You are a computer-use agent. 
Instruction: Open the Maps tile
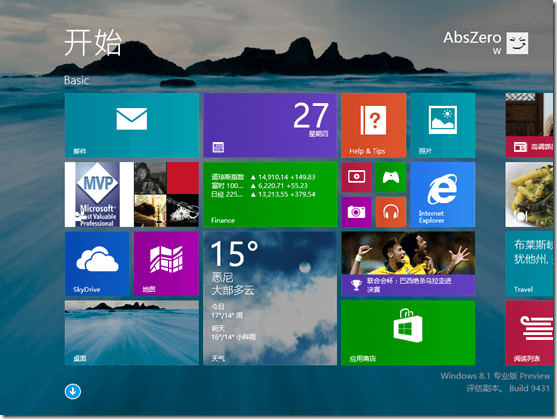click(166, 263)
